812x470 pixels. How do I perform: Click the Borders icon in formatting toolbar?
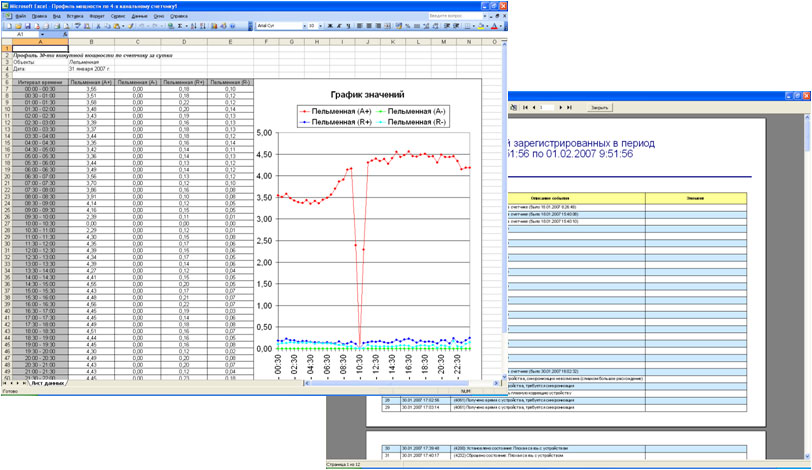[x=467, y=26]
